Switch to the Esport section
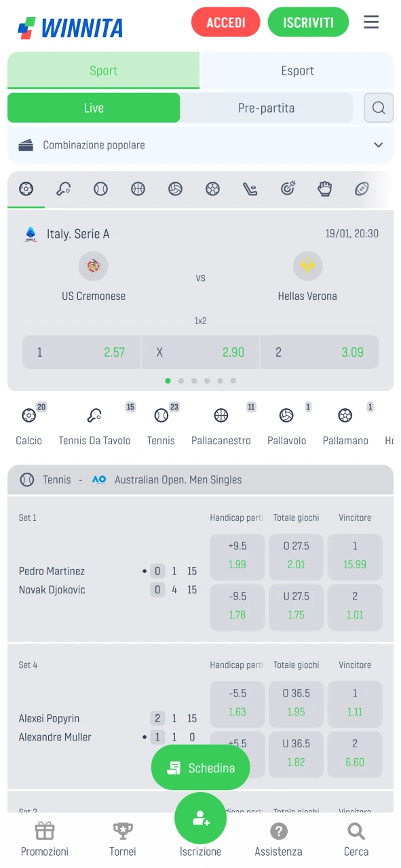Screen dimensions: 401x868 click(297, 70)
